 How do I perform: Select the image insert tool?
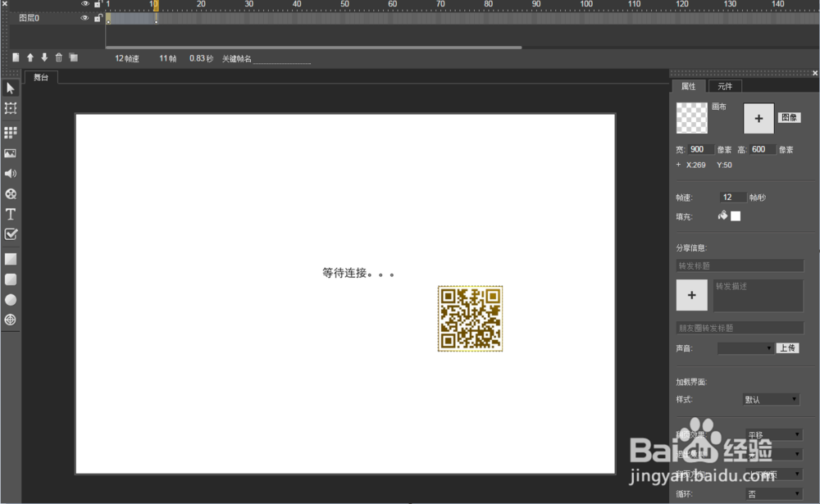[x=10, y=152]
